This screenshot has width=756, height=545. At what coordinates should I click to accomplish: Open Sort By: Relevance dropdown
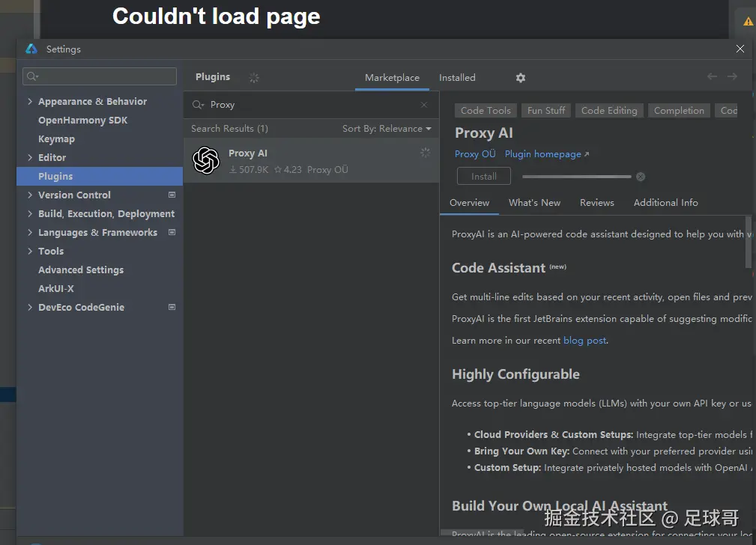click(x=387, y=129)
